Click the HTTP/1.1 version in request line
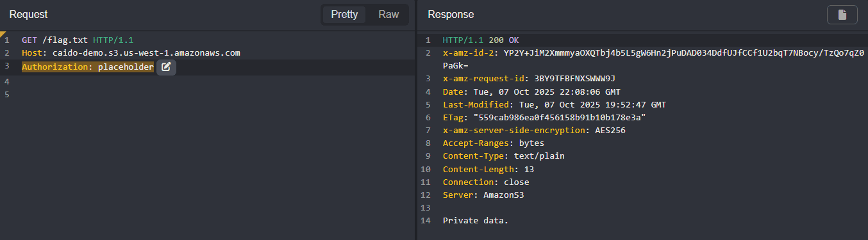This screenshot has width=868, height=240. tap(113, 40)
